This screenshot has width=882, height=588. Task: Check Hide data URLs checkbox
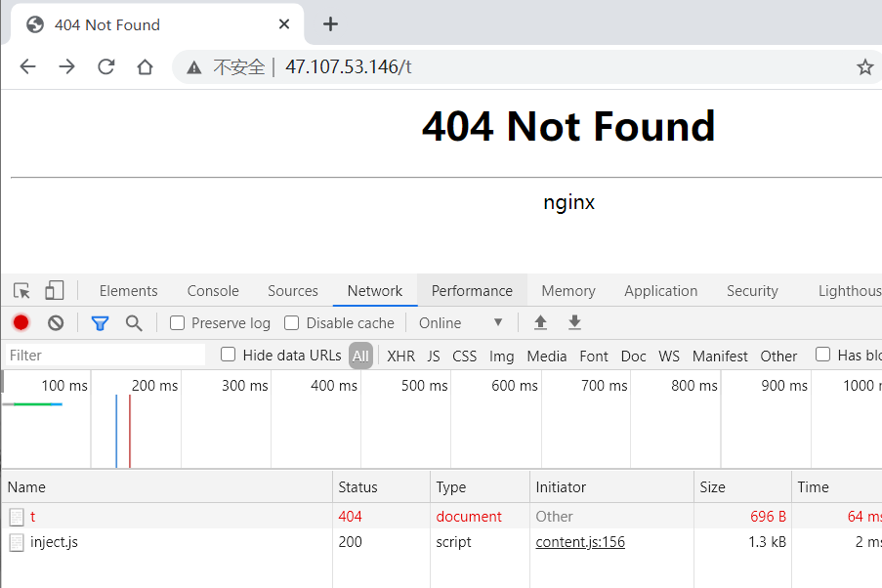tap(228, 355)
